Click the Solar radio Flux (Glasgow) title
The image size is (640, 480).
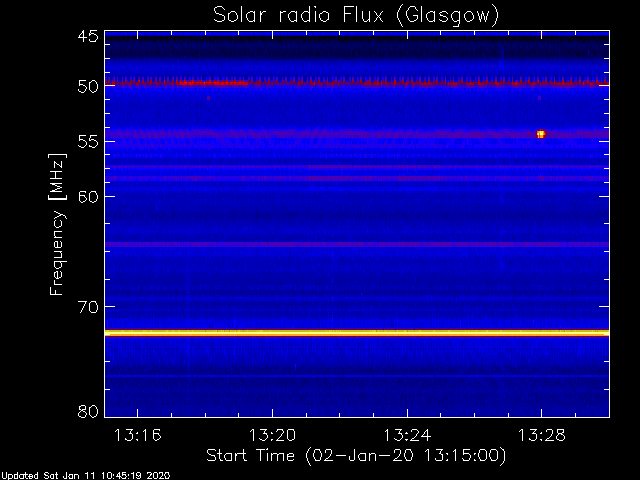click(356, 16)
